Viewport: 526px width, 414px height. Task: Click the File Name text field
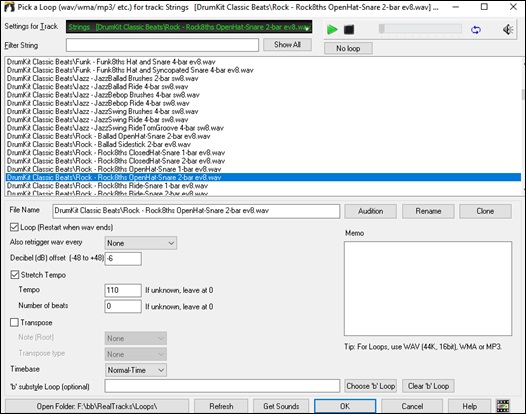(196, 211)
